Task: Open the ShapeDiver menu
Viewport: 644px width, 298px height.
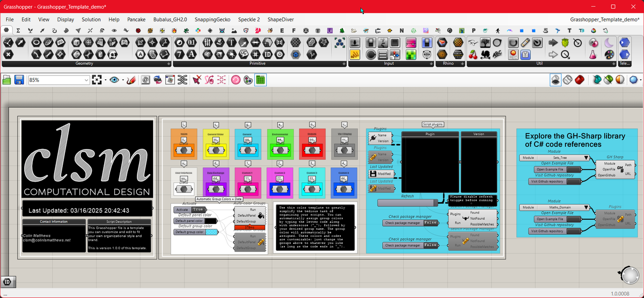Action: tap(281, 19)
